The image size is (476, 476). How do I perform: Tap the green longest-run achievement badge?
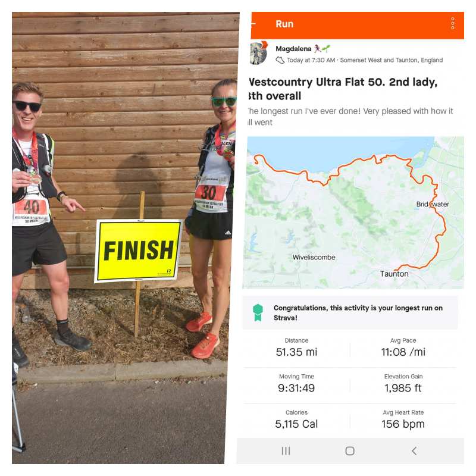coord(258,312)
